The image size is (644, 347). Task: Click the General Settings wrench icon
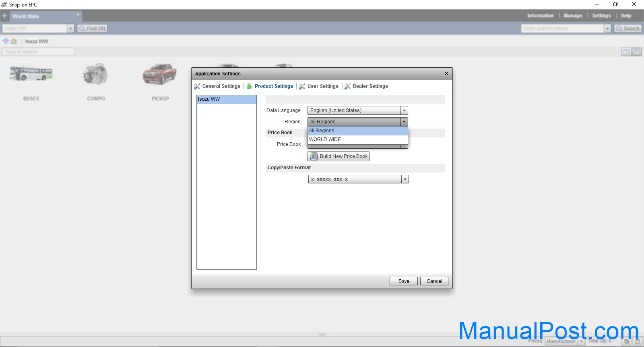197,86
